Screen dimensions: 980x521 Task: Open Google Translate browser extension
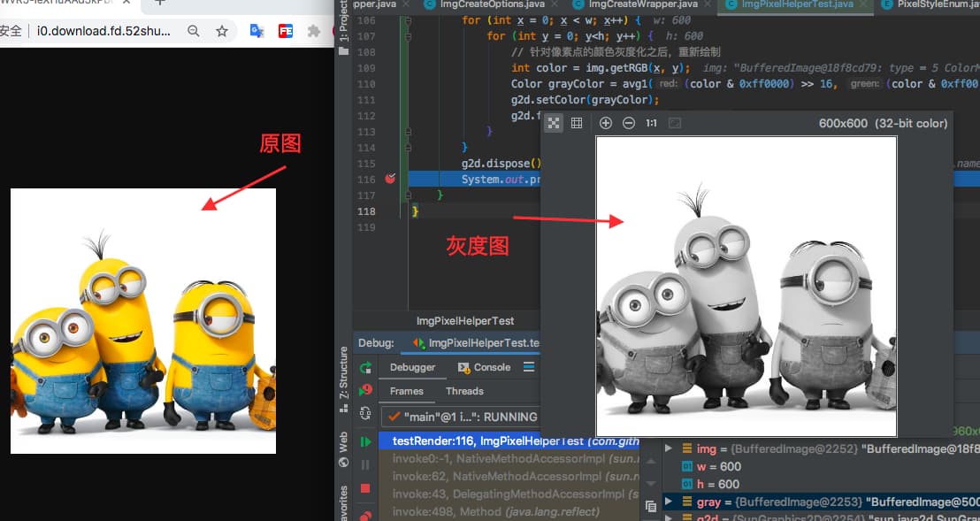point(256,31)
